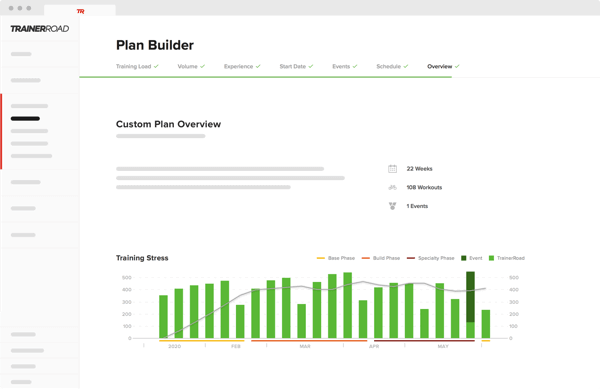This screenshot has width=600, height=390.
Task: Toggle the dark green Event legend swatch
Action: click(464, 258)
